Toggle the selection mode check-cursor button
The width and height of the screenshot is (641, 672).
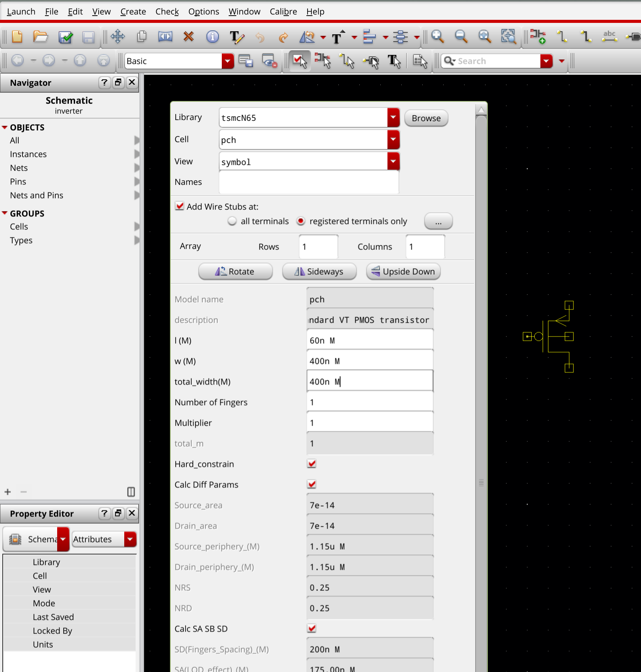300,61
